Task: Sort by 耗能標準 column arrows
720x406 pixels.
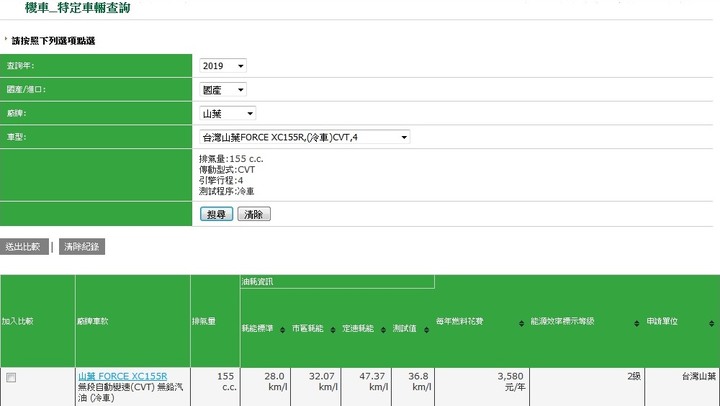Action: (282, 330)
